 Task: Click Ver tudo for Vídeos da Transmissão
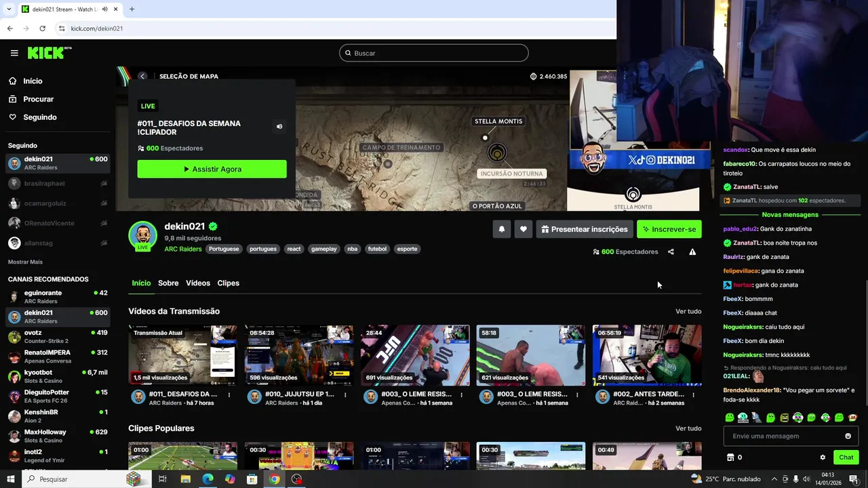point(688,311)
